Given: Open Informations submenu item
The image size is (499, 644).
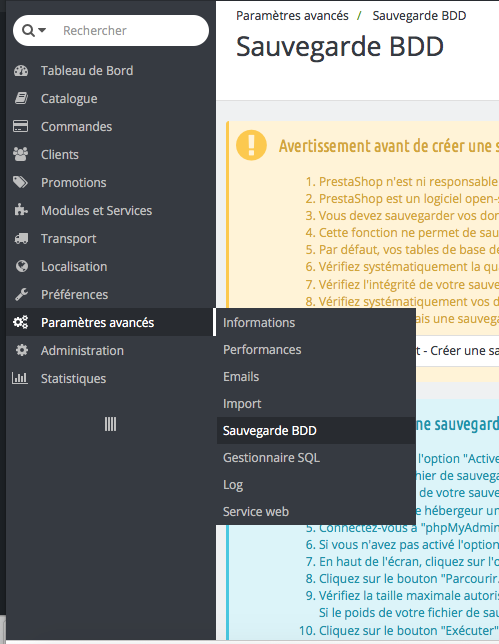Looking at the screenshot, I should pyautogui.click(x=316, y=322).
